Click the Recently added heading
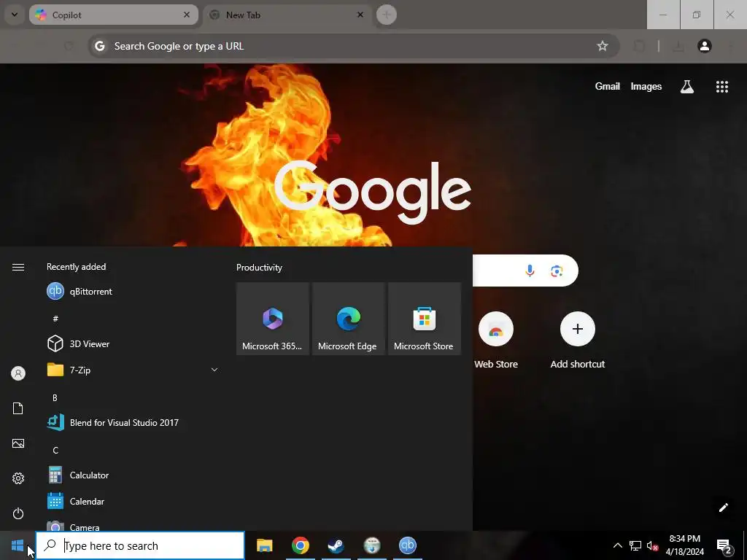747x560 pixels. coord(76,267)
